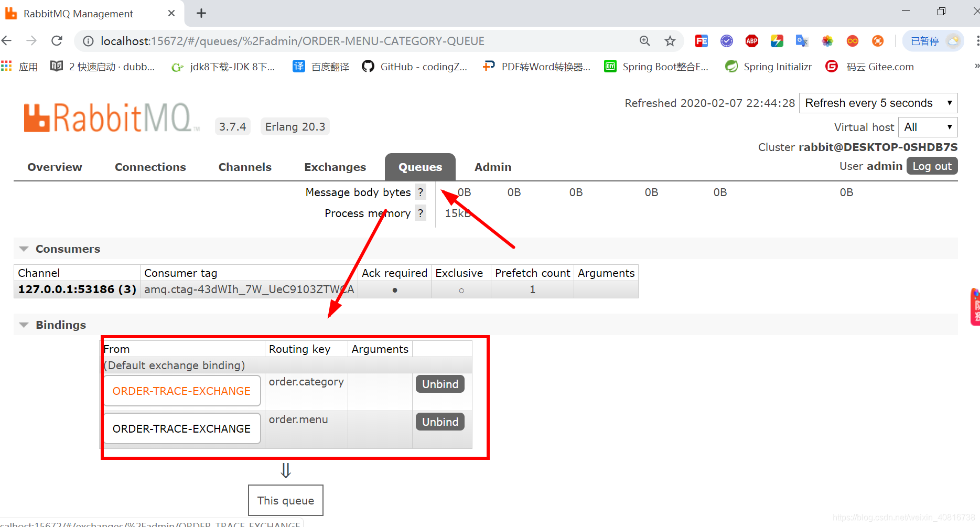Switch to the Overview tab
Image resolution: width=980 pixels, height=527 pixels.
[55, 167]
